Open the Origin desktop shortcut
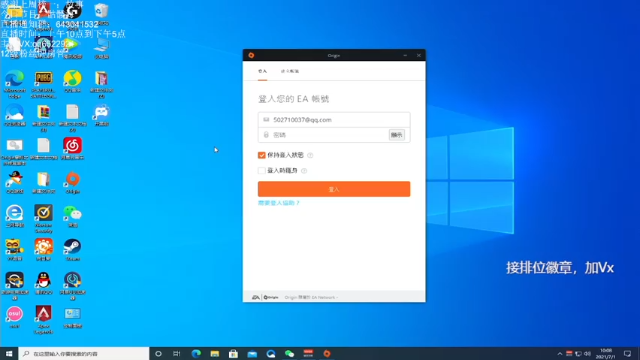640x360 pixels. (x=73, y=179)
